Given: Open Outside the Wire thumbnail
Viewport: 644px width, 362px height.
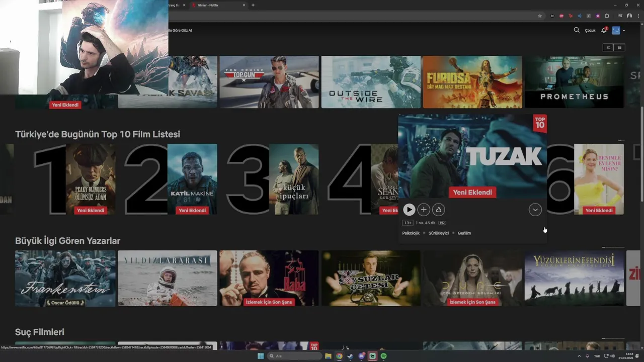Looking at the screenshot, I should 371,82.
